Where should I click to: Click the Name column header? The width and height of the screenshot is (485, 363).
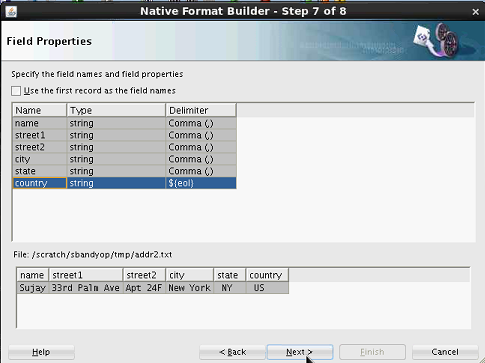[40, 110]
